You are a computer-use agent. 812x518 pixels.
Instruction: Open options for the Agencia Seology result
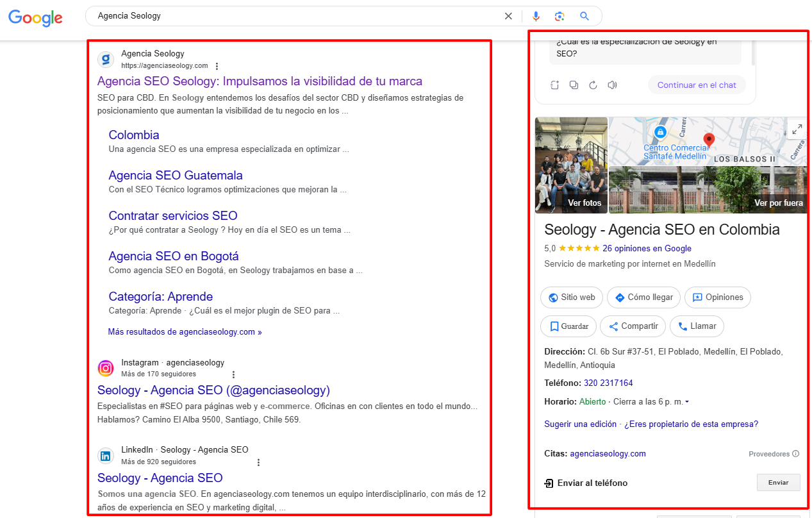[217, 66]
